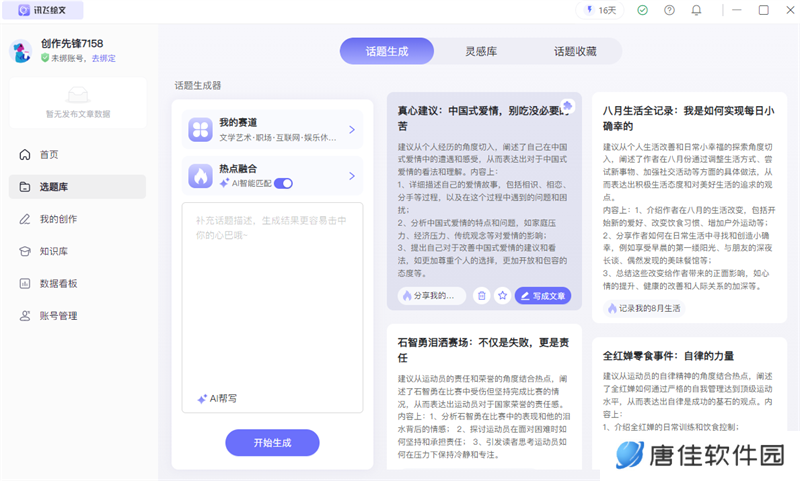800x481 pixels.
Task: Click the 热点融合 flame icon
Action: tap(201, 176)
